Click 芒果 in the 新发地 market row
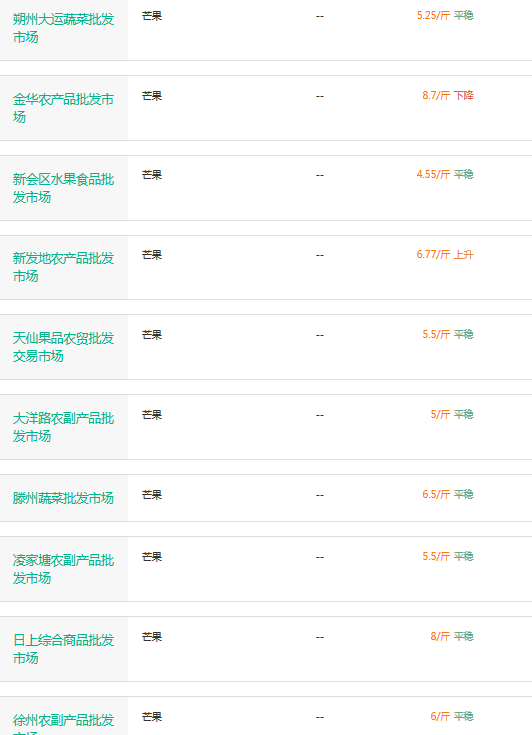 click(152, 255)
